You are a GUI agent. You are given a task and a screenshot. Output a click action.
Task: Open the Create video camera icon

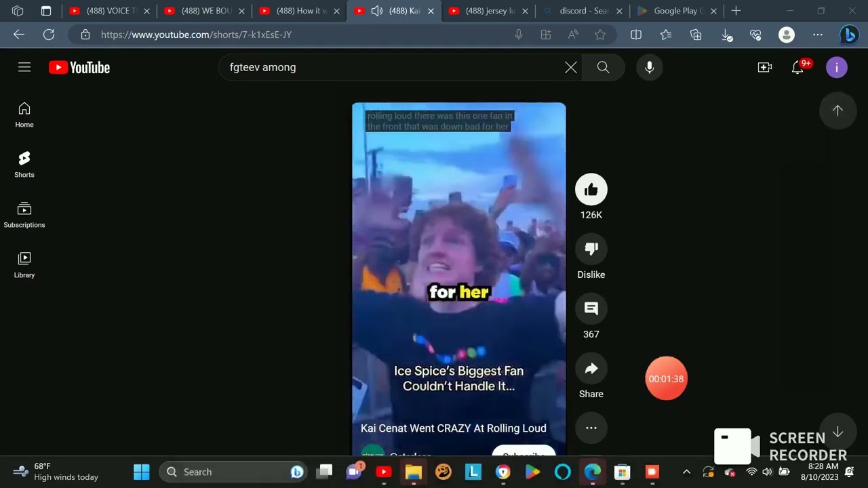coord(765,67)
